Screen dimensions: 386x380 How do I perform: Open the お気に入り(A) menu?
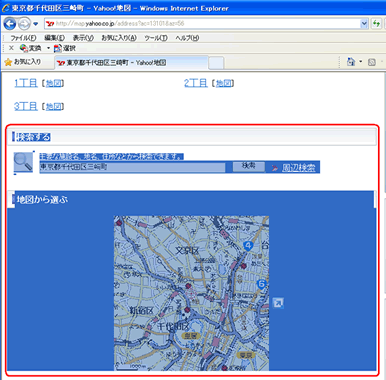coord(119,38)
